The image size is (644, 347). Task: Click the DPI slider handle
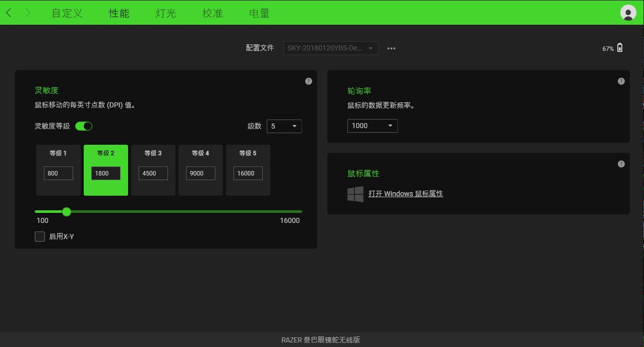[x=67, y=212]
